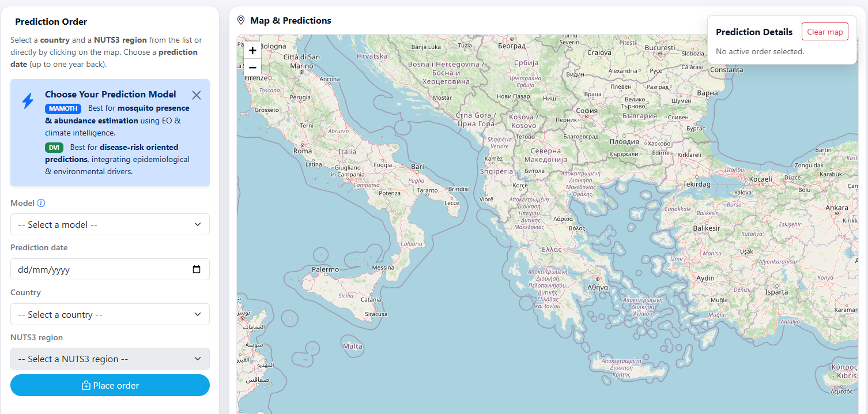This screenshot has width=868, height=414.
Task: Focus the Prediction date input field
Action: tap(98, 269)
